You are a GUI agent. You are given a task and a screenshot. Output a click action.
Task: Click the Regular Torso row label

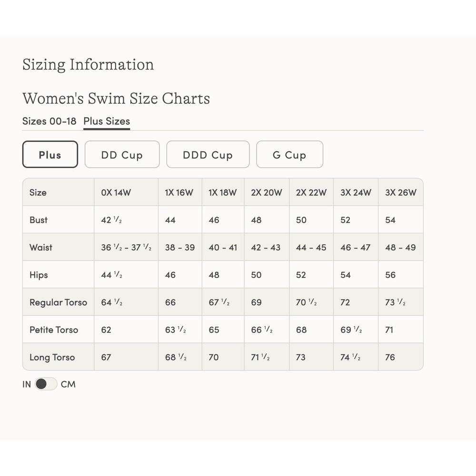(x=58, y=302)
